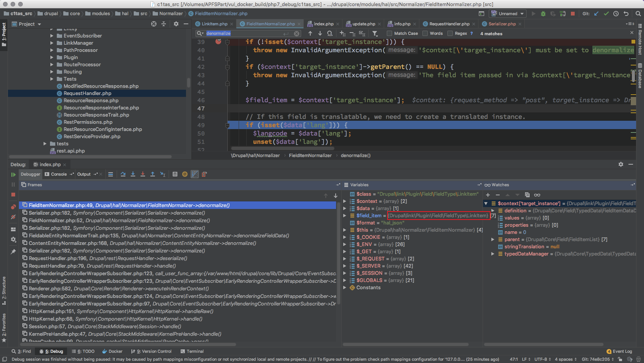644x363 pixels.
Task: Open Event Log from status bar
Action: click(619, 351)
